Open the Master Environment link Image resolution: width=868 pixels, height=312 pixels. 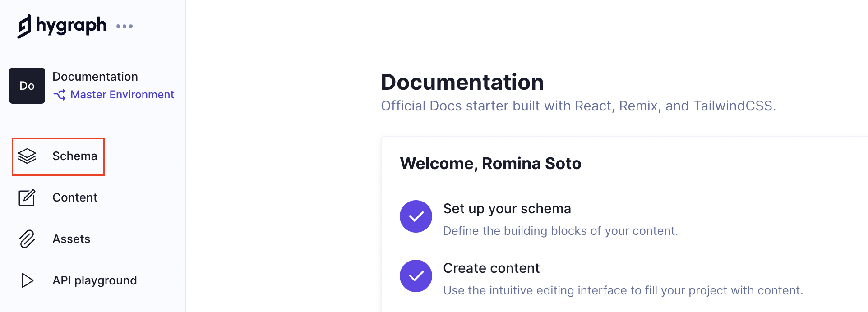click(x=122, y=95)
